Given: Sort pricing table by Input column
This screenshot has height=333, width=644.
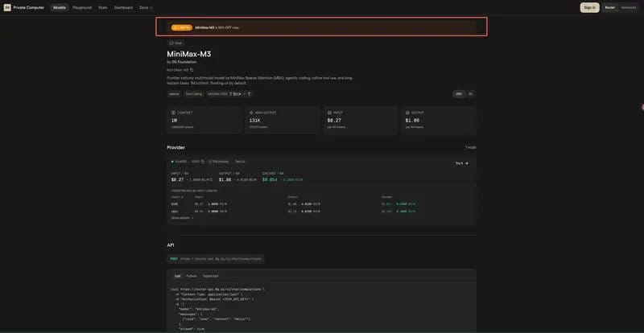Looking at the screenshot, I should [199, 197].
